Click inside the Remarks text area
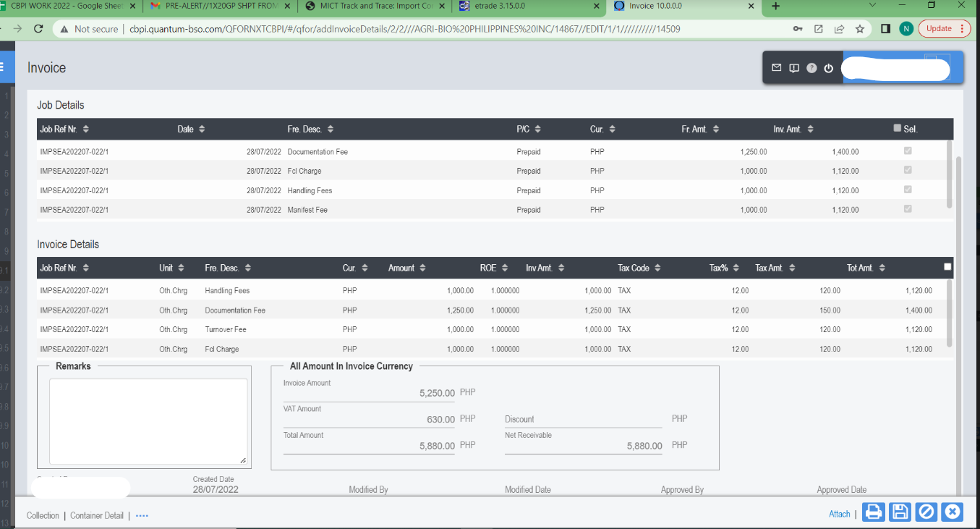 pos(148,421)
